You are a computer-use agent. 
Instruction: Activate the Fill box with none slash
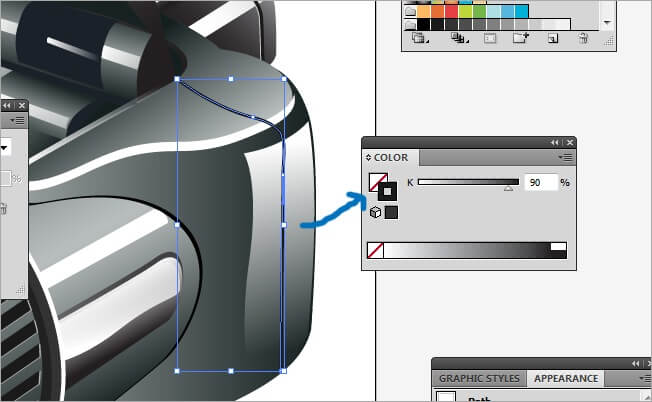(x=377, y=181)
